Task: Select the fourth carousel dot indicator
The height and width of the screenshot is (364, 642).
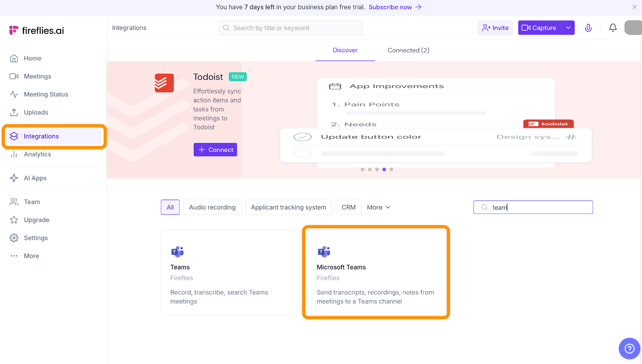Action: click(x=384, y=170)
